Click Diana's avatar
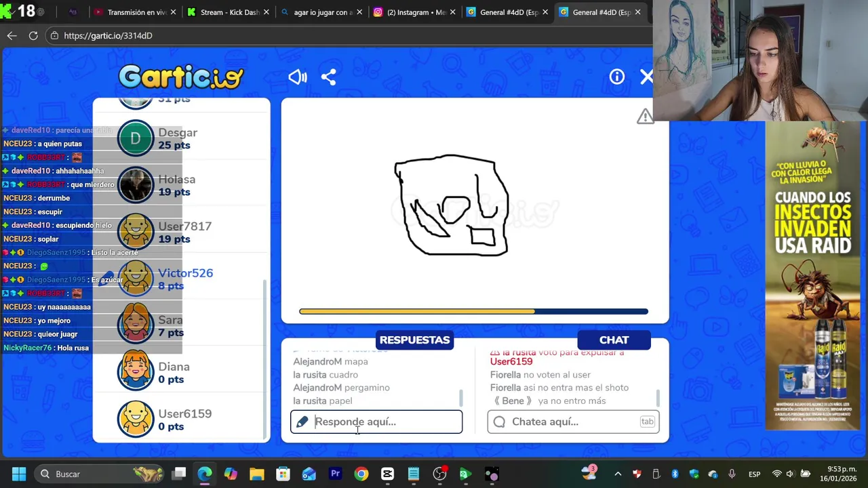The image size is (868, 488). pyautogui.click(x=136, y=372)
